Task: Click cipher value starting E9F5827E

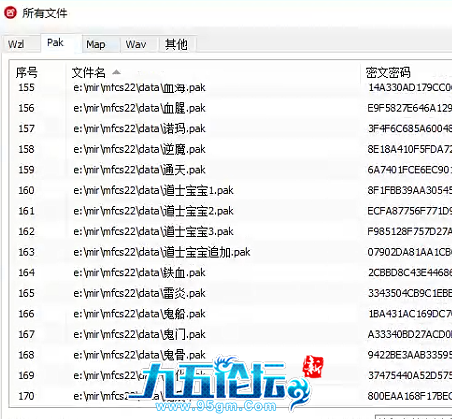Action: (410, 108)
